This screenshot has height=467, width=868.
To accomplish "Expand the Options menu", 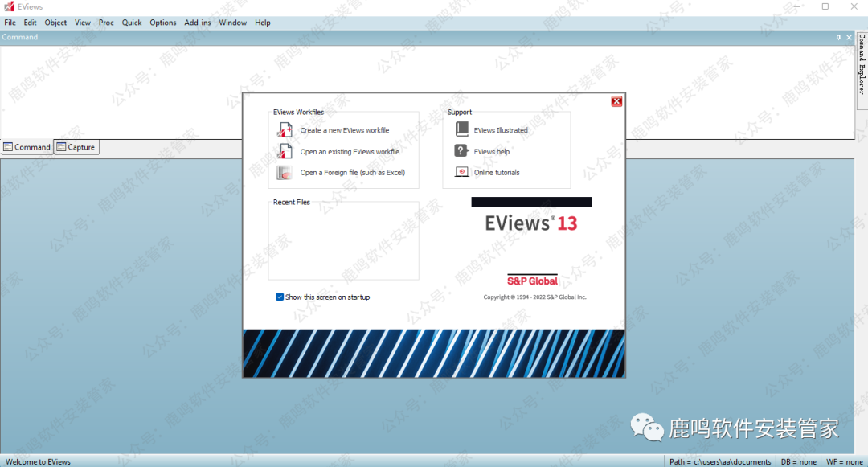I will [163, 23].
